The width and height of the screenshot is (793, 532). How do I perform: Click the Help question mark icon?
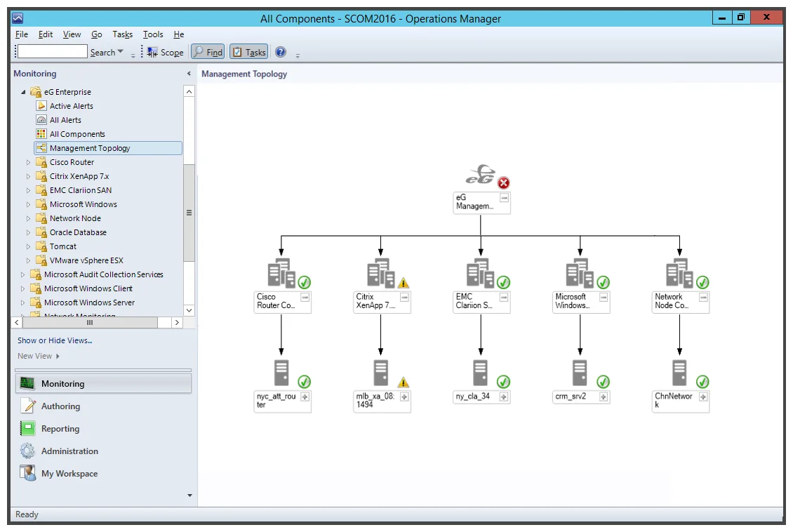click(x=281, y=52)
